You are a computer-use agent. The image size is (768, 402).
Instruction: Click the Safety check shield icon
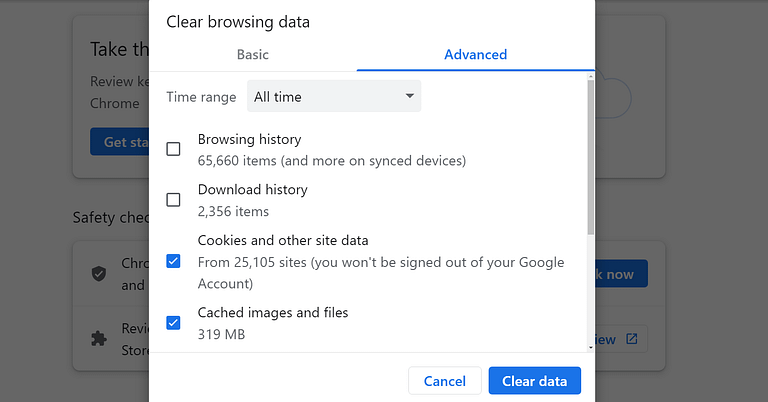99,273
